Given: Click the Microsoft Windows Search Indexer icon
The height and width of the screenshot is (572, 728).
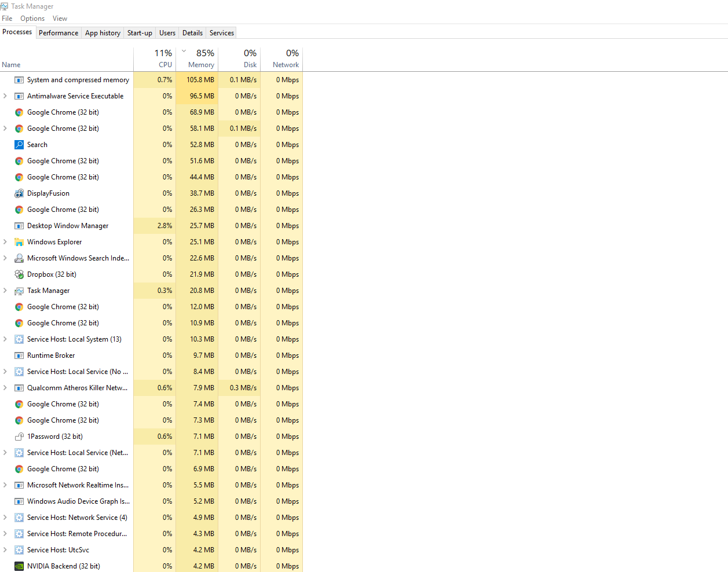Looking at the screenshot, I should point(19,258).
